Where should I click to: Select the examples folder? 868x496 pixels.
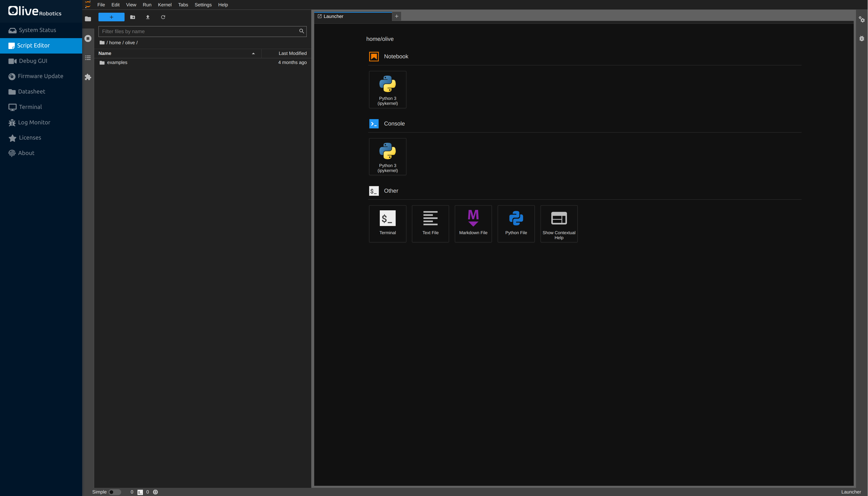pos(203,62)
